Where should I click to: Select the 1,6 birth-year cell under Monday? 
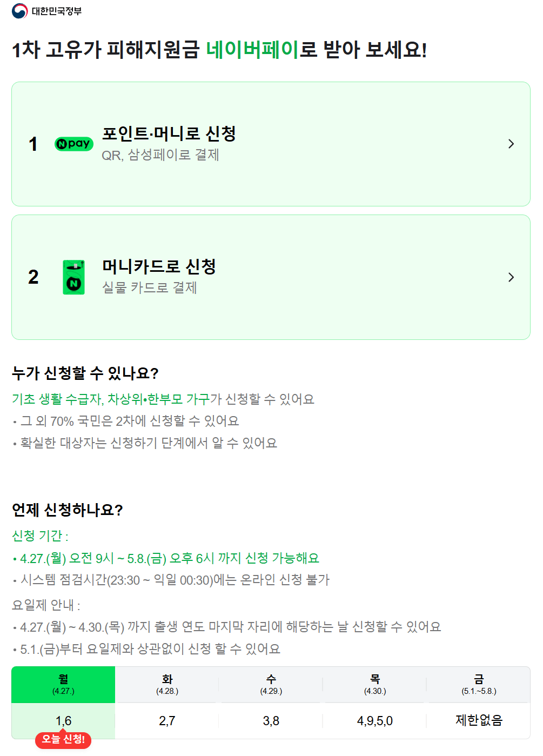coord(63,720)
